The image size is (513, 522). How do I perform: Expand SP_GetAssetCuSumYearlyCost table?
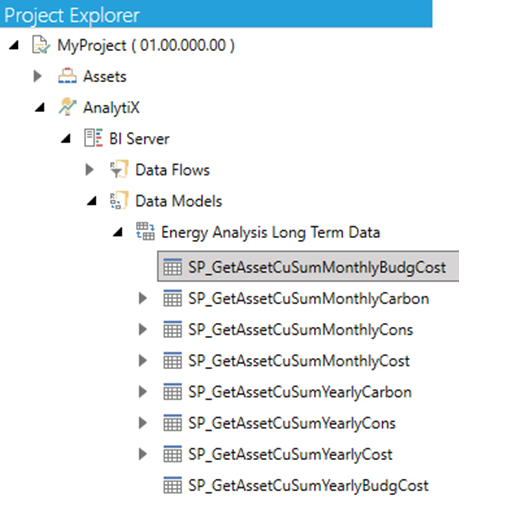143,454
